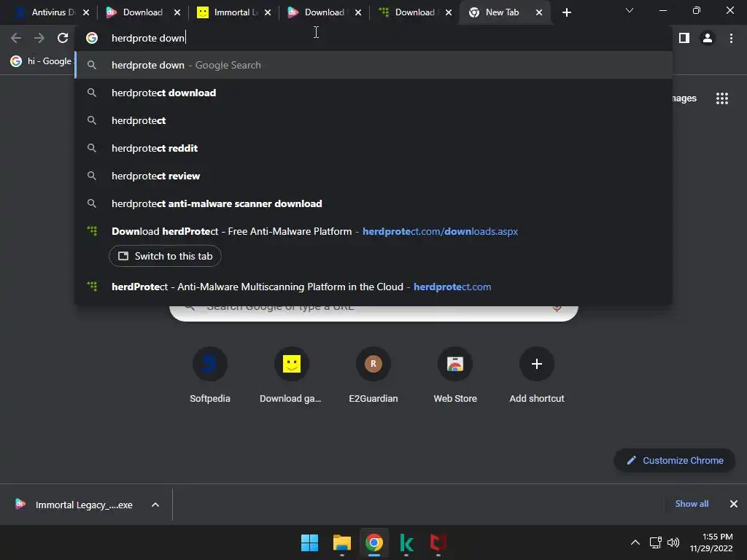This screenshot has width=747, height=560.
Task: Open the Immortal Legacy exe download item
Action: click(x=76, y=505)
